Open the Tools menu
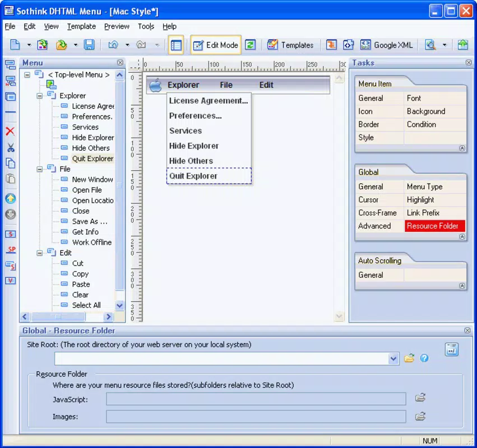 146,26
